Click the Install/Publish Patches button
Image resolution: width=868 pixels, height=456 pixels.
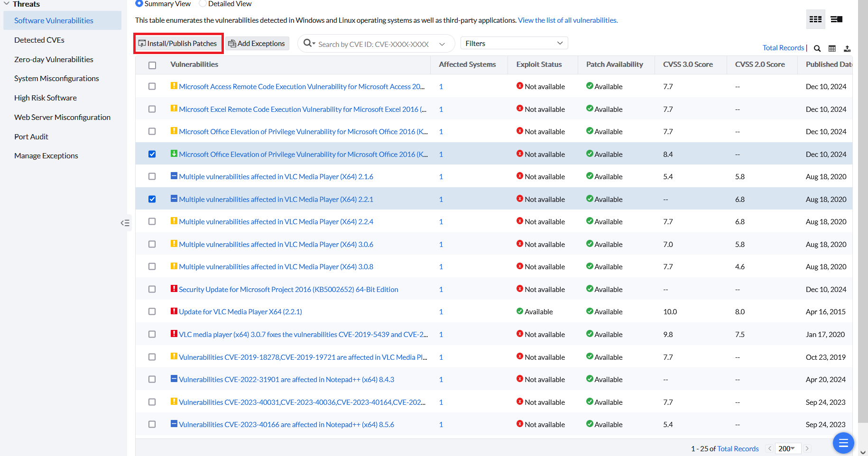[x=178, y=43]
